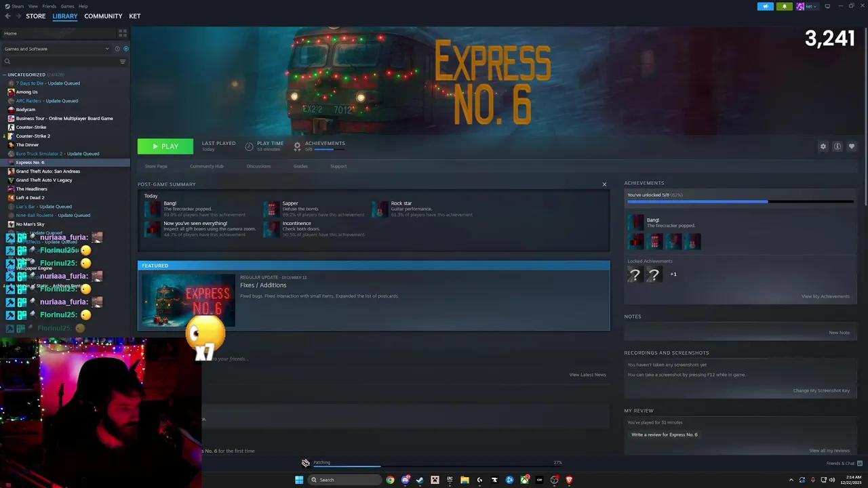868x488 pixels.
Task: Click View Latest News
Action: pos(587,375)
